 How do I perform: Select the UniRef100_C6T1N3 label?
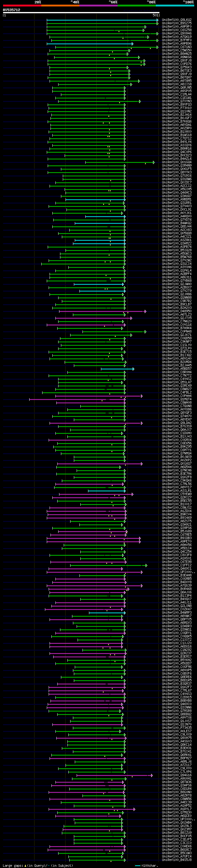[x=177, y=47]
